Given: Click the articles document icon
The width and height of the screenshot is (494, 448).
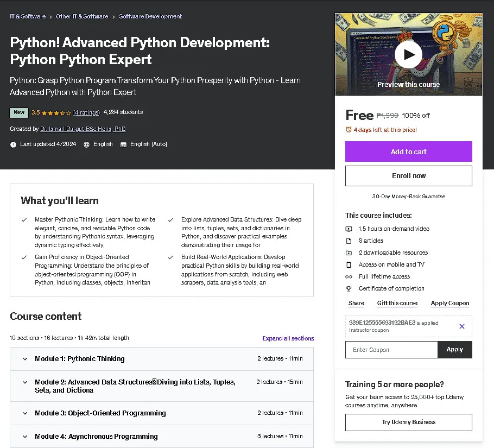Looking at the screenshot, I should coord(349,241).
